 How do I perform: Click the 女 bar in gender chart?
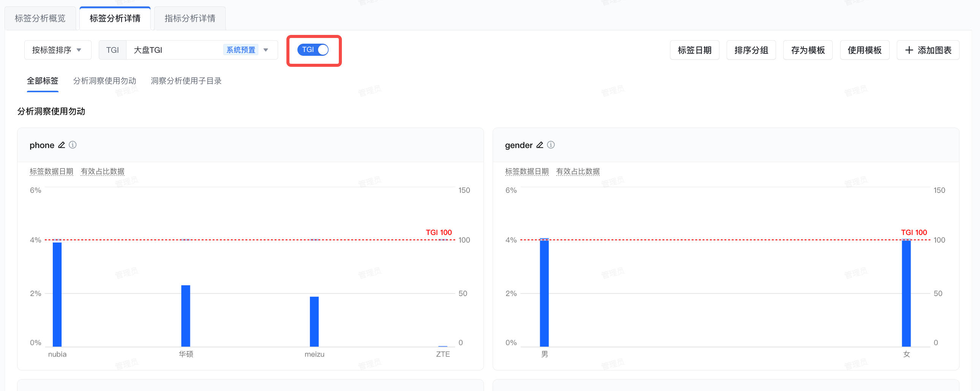coord(907,293)
